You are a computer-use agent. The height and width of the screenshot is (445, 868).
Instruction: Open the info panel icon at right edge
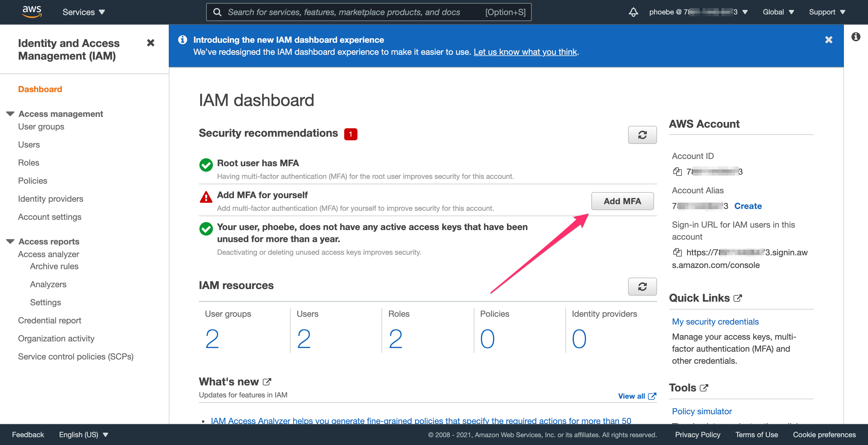[856, 36]
